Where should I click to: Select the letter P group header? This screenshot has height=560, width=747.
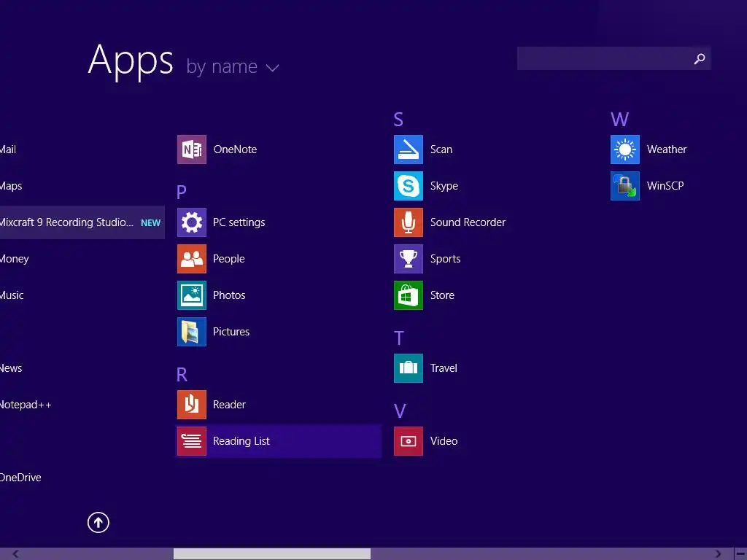point(181,192)
